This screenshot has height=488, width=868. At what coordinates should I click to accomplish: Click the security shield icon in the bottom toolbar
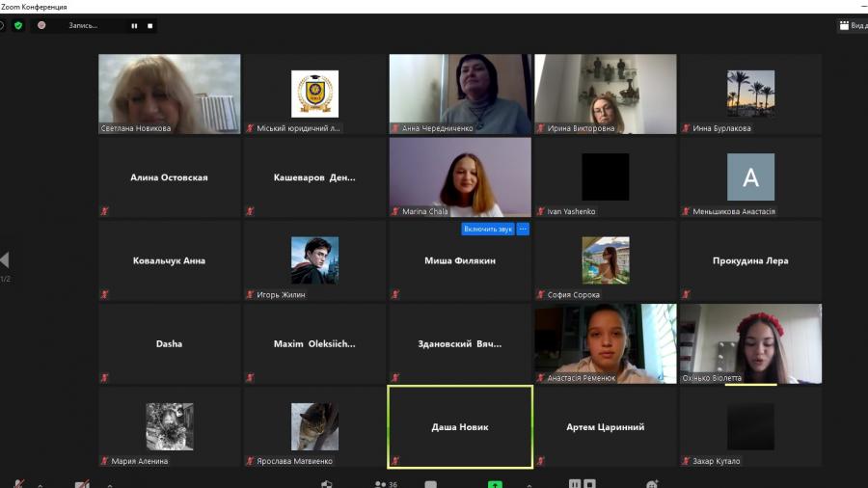327,484
